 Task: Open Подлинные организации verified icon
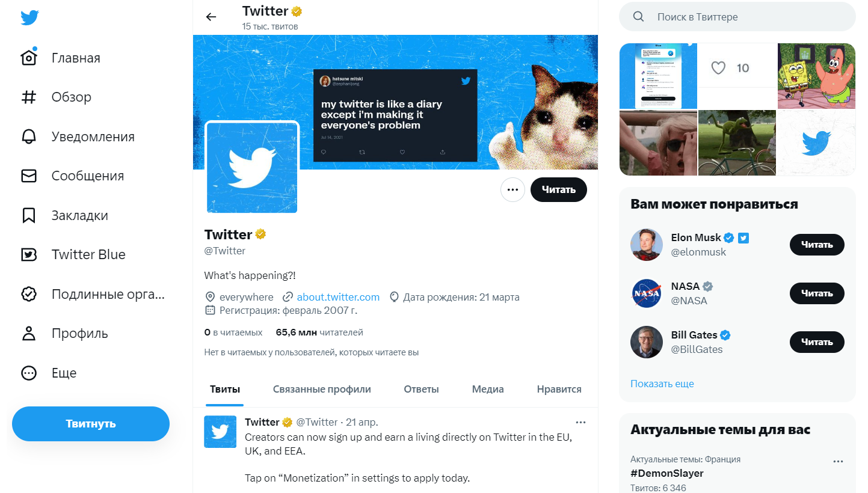click(29, 294)
